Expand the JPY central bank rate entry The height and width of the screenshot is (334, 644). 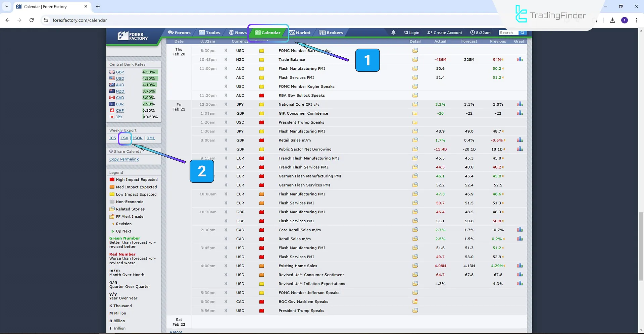(x=119, y=117)
